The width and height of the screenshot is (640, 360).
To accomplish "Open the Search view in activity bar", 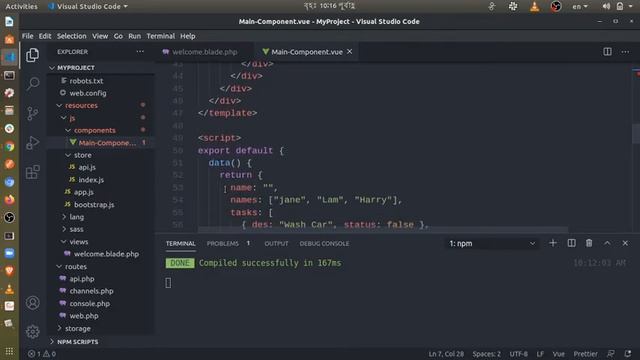I will pyautogui.click(x=33, y=84).
